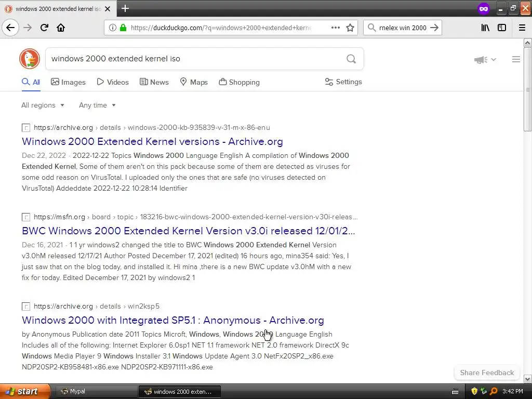Image resolution: width=532 pixels, height=399 pixels.
Task: Click the DuckDuckGo search magnifier button
Action: (351, 59)
